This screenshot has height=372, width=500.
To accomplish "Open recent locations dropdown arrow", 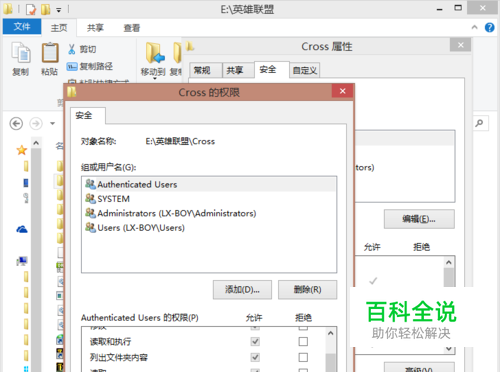I will click(x=52, y=124).
